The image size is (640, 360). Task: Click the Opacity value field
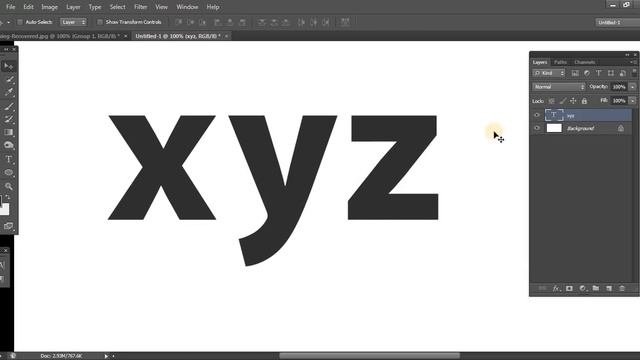pyautogui.click(x=619, y=87)
